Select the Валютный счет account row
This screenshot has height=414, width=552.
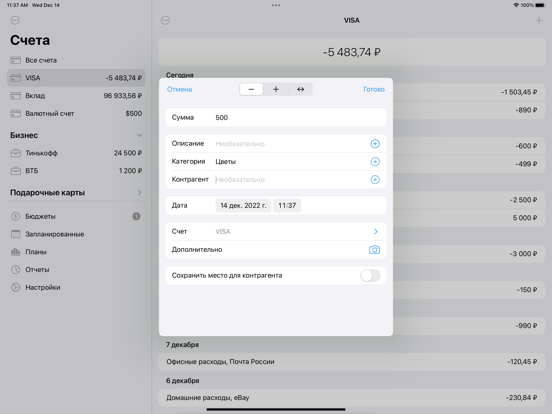click(x=76, y=113)
